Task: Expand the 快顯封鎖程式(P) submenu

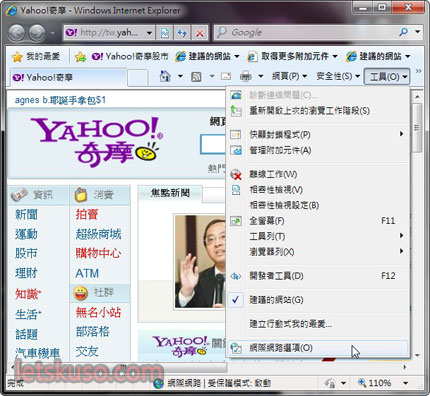Action: [x=318, y=134]
